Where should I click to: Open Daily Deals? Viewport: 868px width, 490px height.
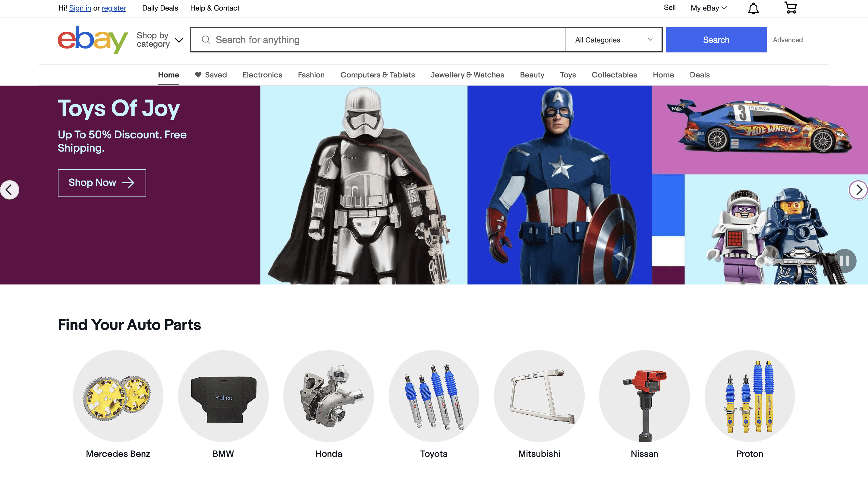click(x=160, y=8)
